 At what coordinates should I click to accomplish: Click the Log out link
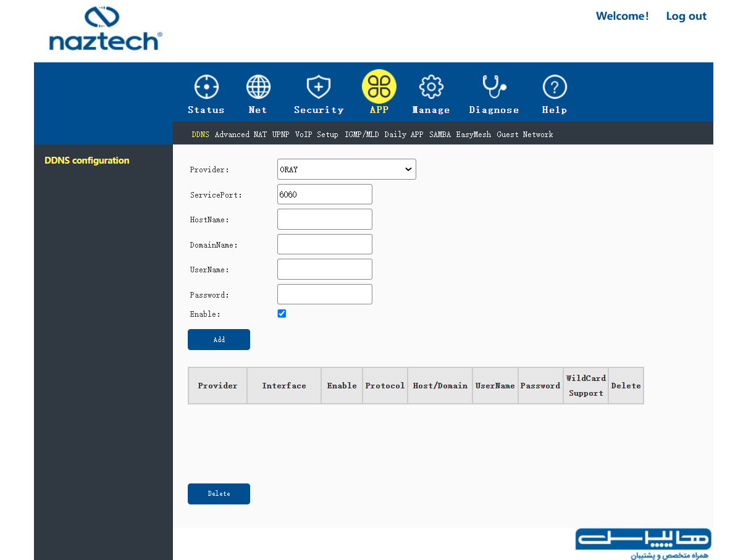[x=686, y=16]
